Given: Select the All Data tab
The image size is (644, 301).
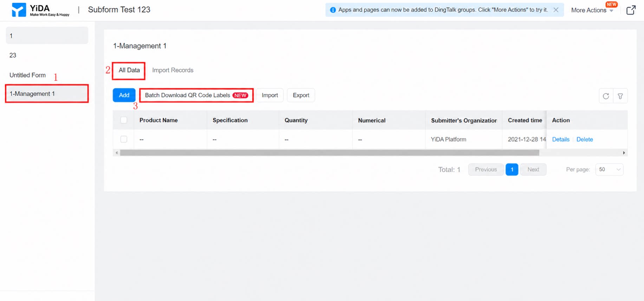Looking at the screenshot, I should point(129,70).
